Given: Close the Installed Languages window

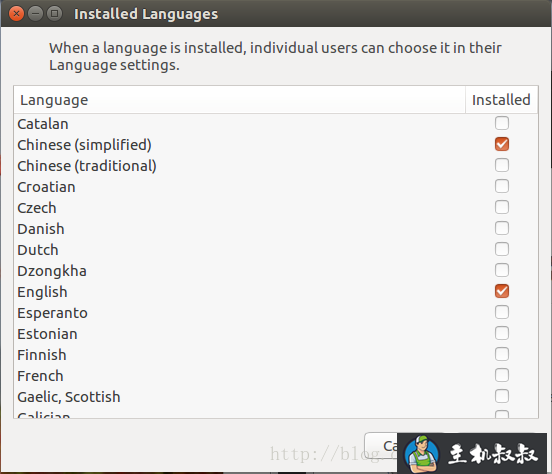Looking at the screenshot, I should pyautogui.click(x=16, y=14).
